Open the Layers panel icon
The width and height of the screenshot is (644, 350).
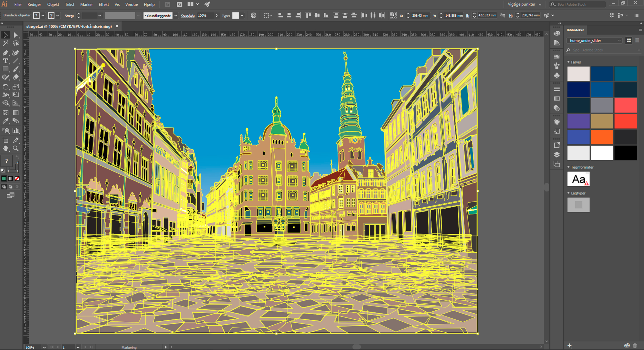[x=557, y=155]
